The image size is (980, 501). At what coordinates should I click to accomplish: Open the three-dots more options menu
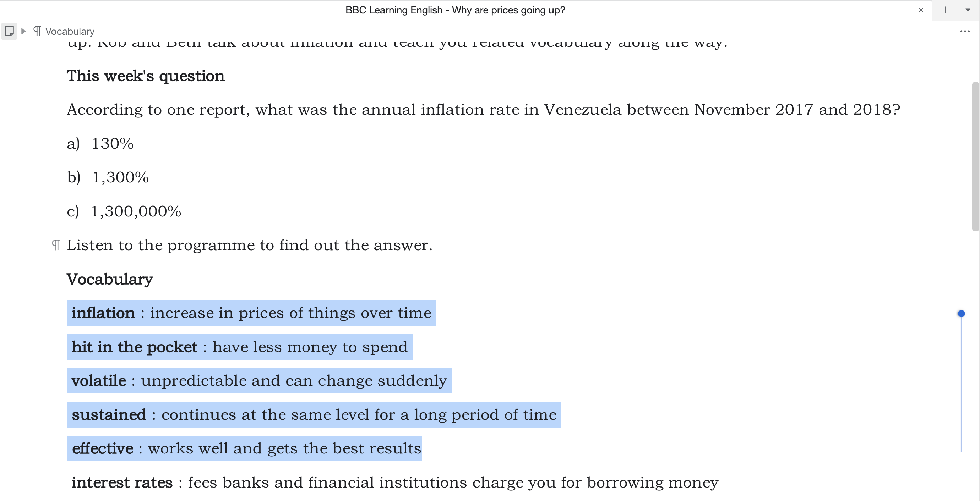pos(964,31)
